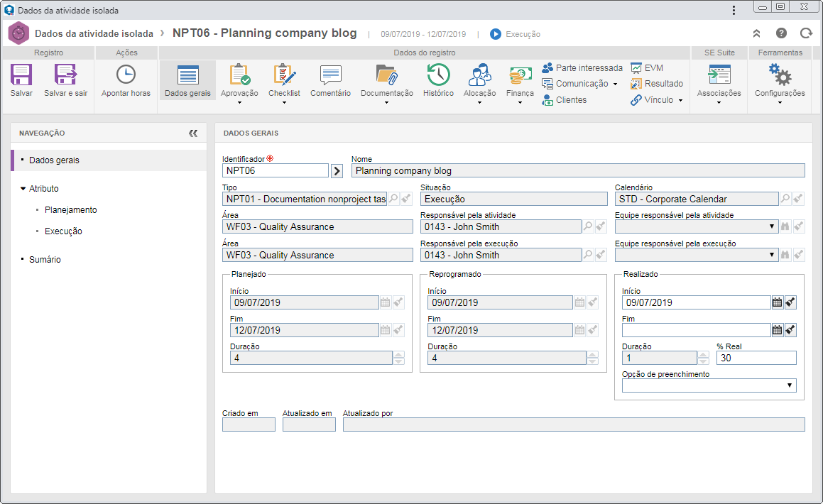Image resolution: width=823 pixels, height=504 pixels.
Task: Click the Nome field Planning company blog
Action: (578, 171)
